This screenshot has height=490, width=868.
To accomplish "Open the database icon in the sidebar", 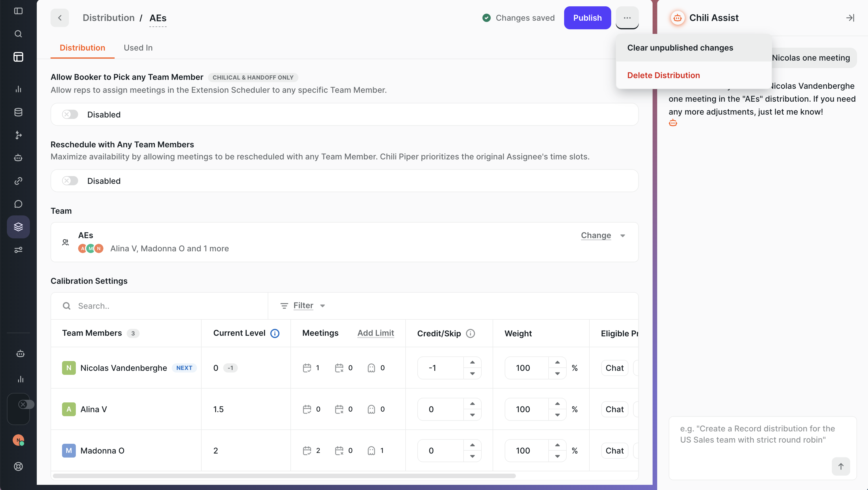I will click(x=18, y=112).
